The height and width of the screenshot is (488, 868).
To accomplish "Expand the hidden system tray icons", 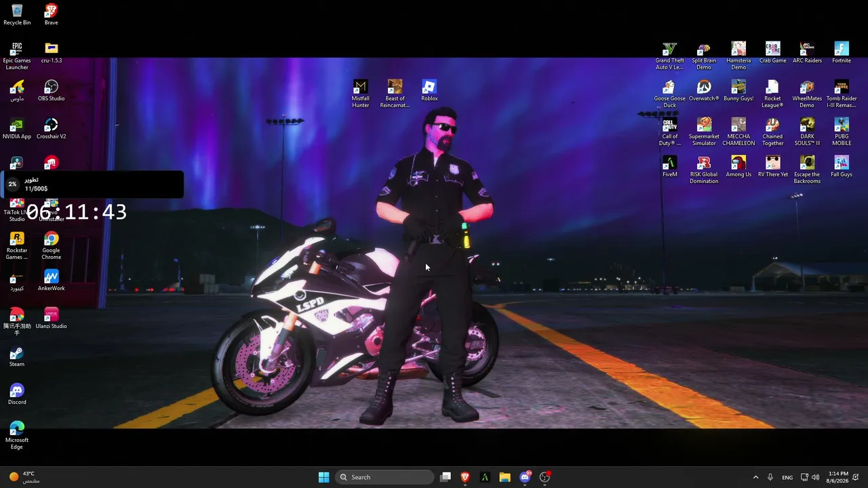I will [x=755, y=477].
